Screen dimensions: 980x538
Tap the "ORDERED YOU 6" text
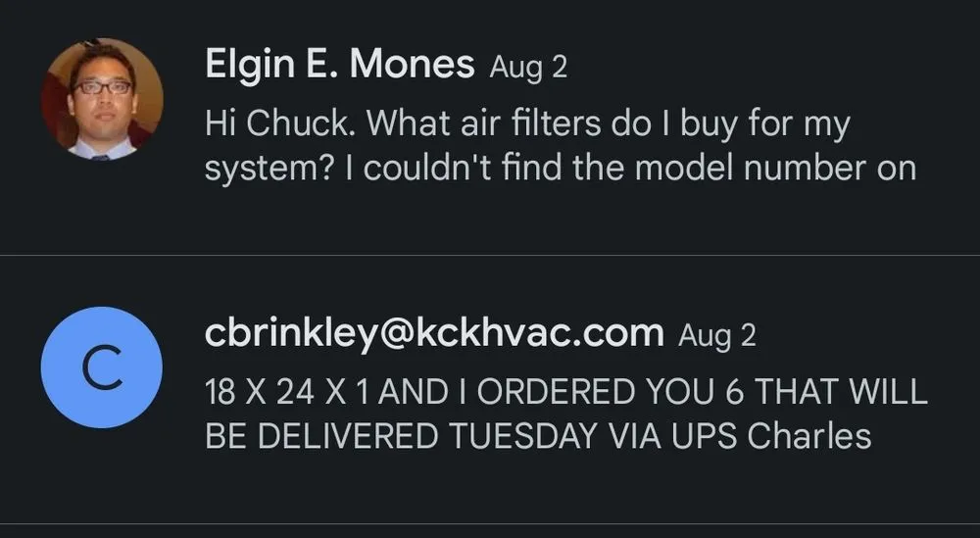(x=585, y=393)
